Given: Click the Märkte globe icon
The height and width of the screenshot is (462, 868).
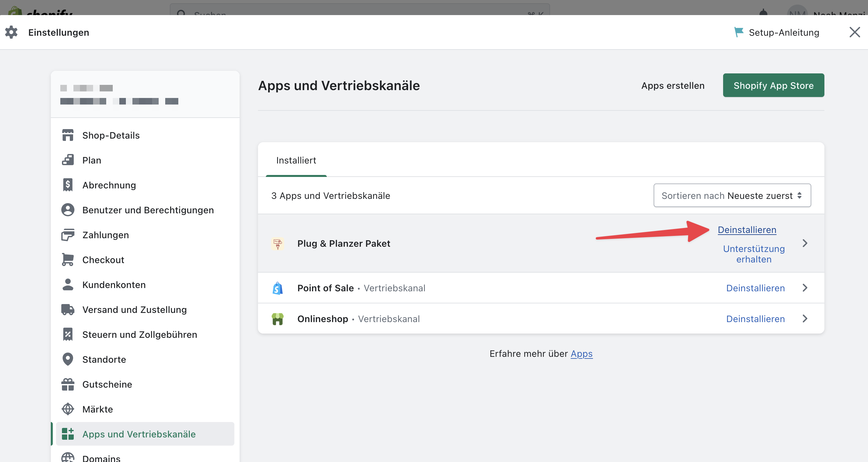Looking at the screenshot, I should click(x=68, y=409).
